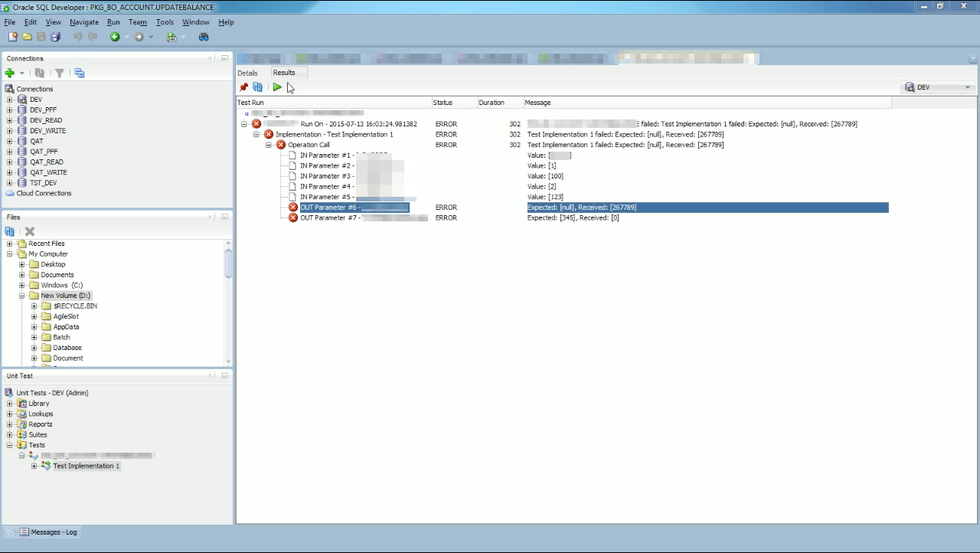This screenshot has height=553, width=980.
Task: Minimize the Unit Test panel
Action: 224,376
